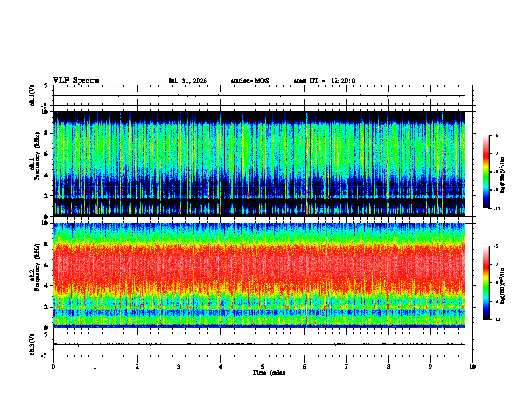532x411 pixels.
Task: Click the bottom color scale bar for ch.2
Action: 486,283
